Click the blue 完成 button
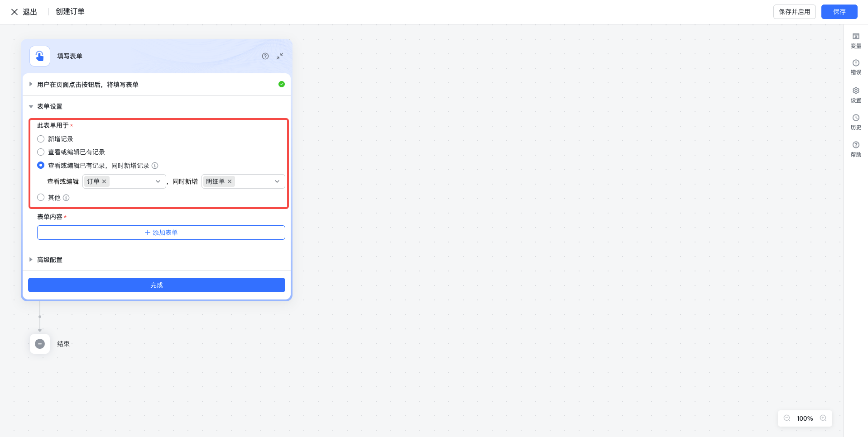This screenshot has width=868, height=437. pos(156,285)
